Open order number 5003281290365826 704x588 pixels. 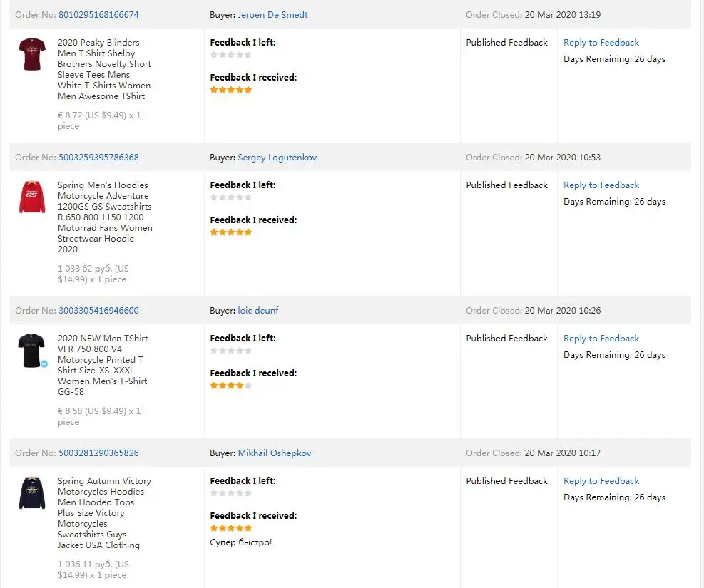(x=98, y=453)
